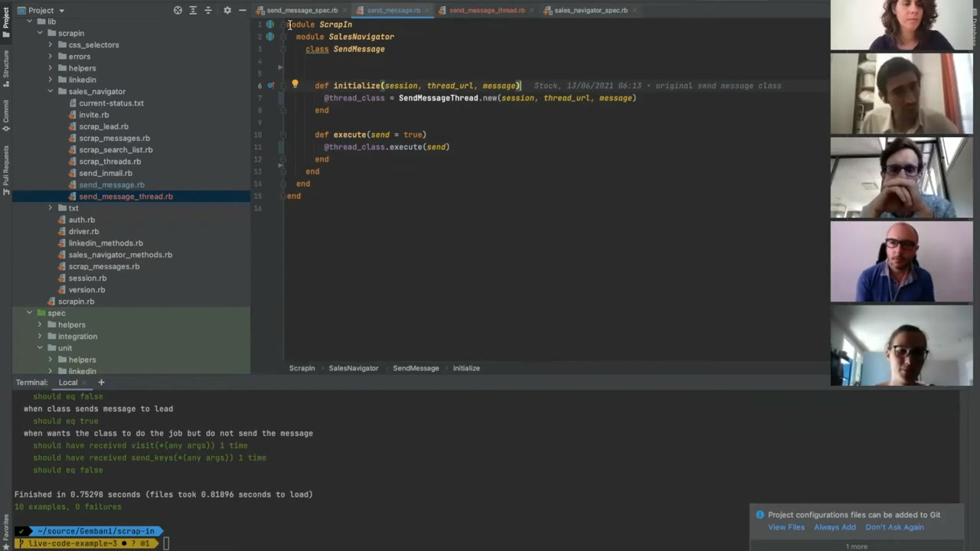
Task: Hide the Project tool window with minus icon
Action: point(242,10)
